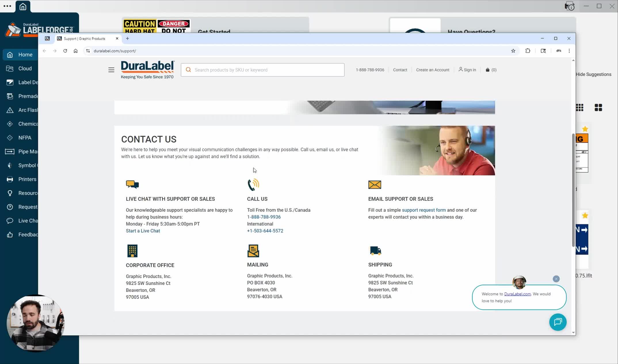This screenshot has height=364, width=618.
Task: Open Request item in LabelForge sidebar
Action: pos(20,207)
